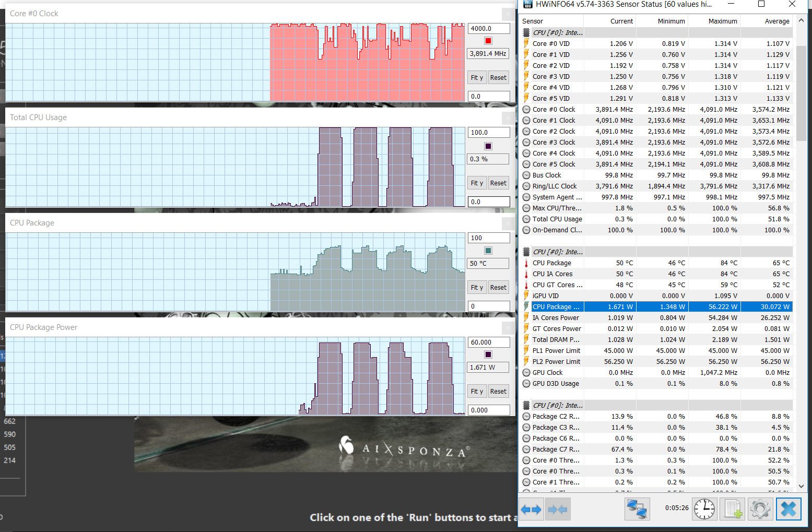Click the Minimum column header
The image size is (812, 532).
[662, 21]
